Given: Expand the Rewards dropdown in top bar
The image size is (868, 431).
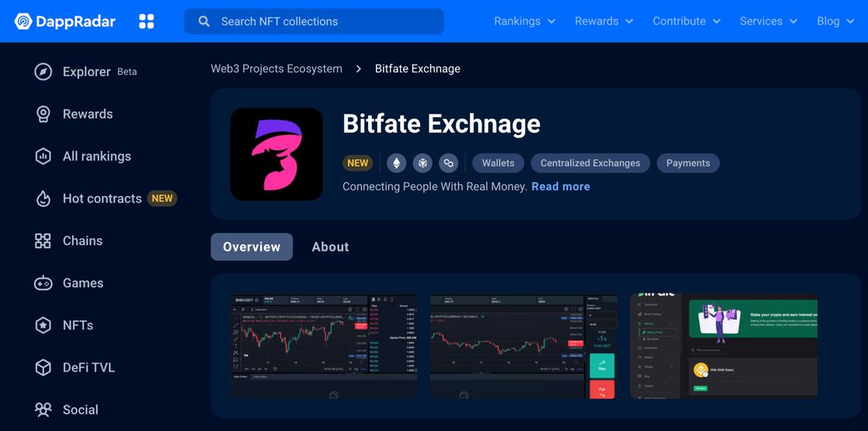Looking at the screenshot, I should point(604,22).
